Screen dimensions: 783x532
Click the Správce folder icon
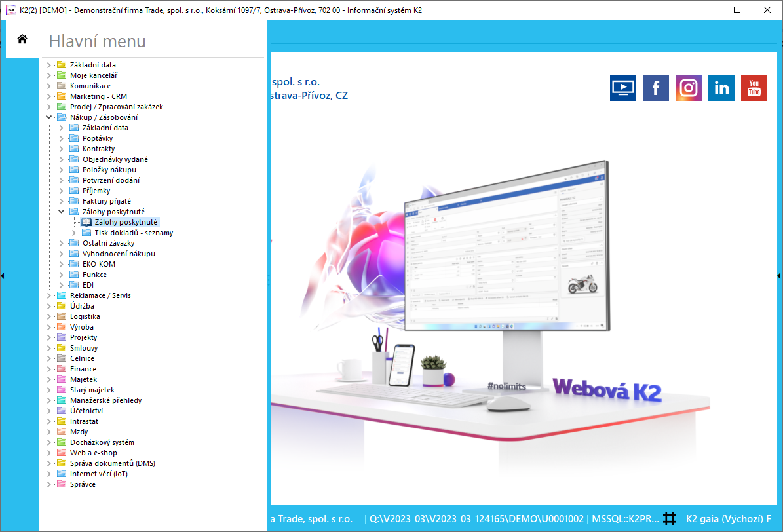click(62, 485)
